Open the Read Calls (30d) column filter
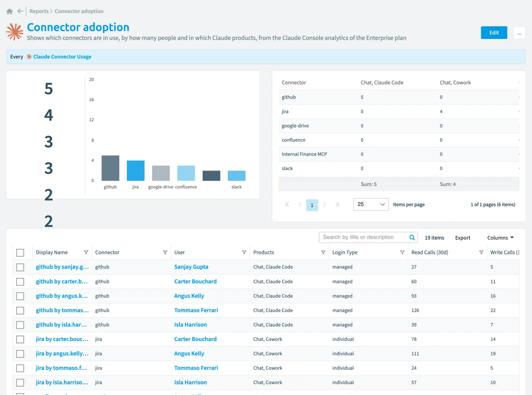 [x=481, y=252]
